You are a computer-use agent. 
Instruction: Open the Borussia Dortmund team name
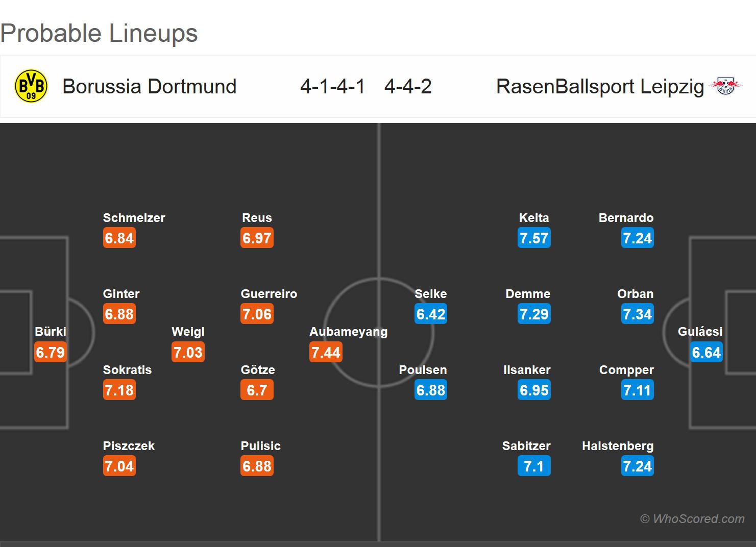pos(149,87)
